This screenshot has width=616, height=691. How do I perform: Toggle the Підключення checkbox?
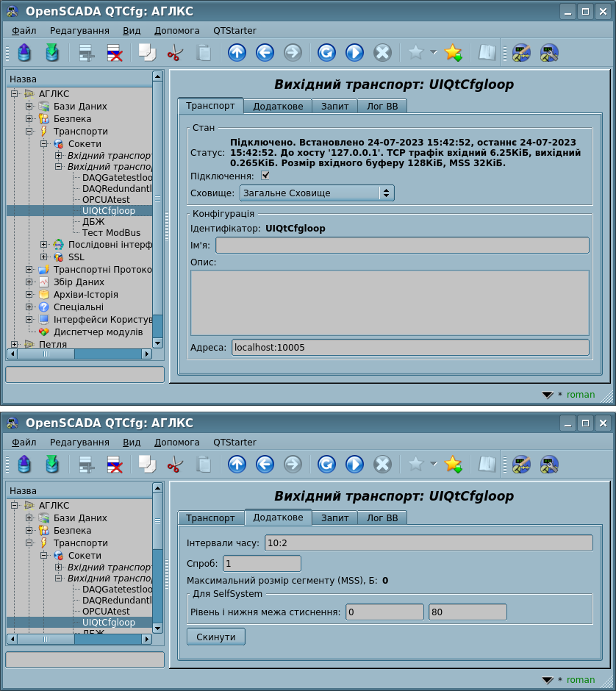265,176
